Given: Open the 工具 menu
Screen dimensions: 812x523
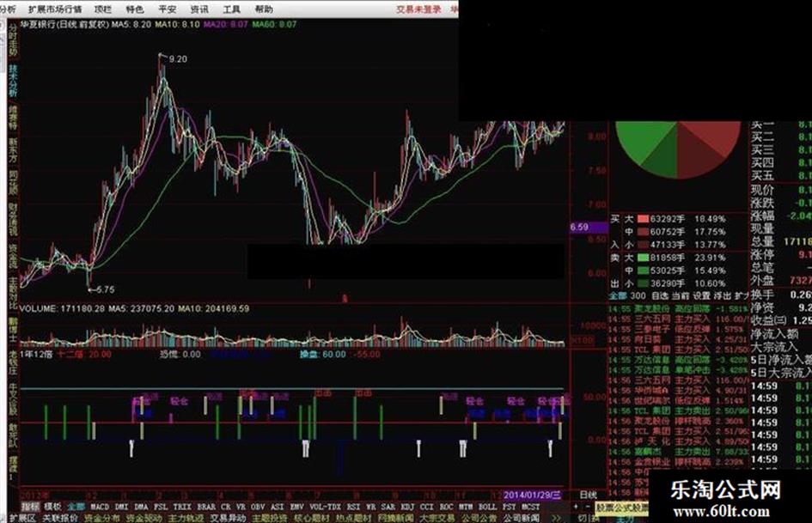Looking at the screenshot, I should click(x=231, y=9).
